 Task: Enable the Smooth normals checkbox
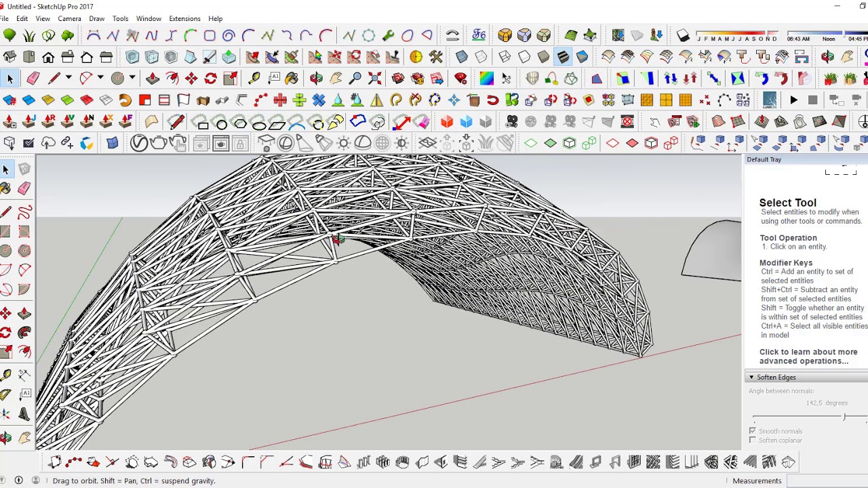click(x=753, y=431)
